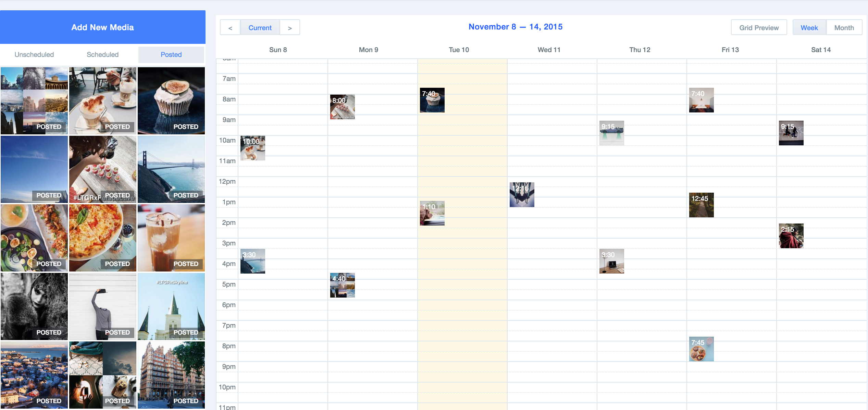Switch to the Unscheduled tab
The width and height of the screenshot is (868, 410).
[x=34, y=55]
